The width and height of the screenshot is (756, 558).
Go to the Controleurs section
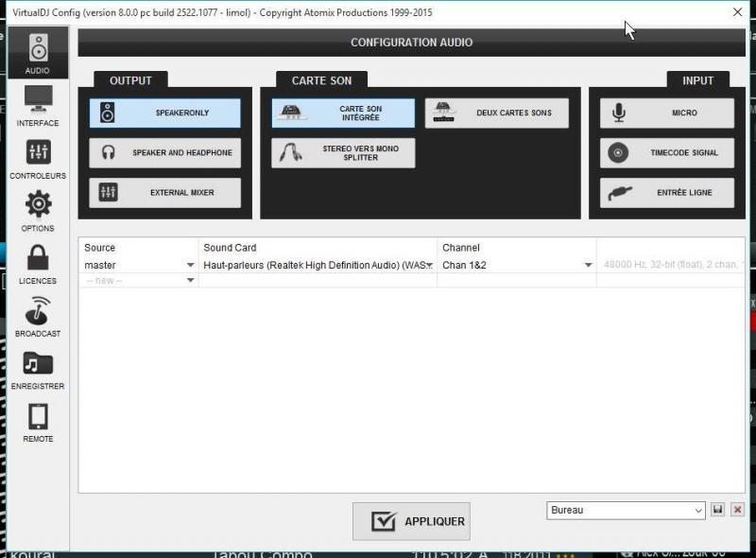38,158
